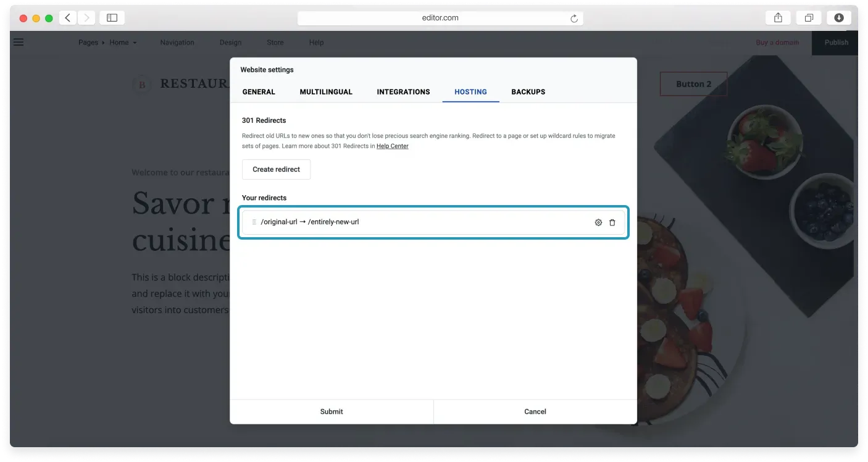The height and width of the screenshot is (462, 868).
Task: Open the browser downloads icon
Action: (839, 18)
